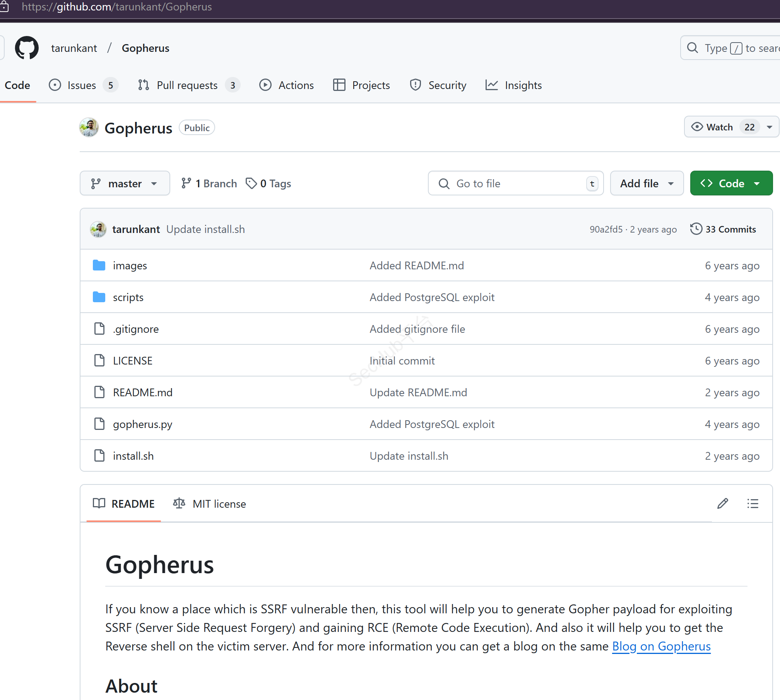Open the green Code dropdown button
The image size is (780, 700).
pos(731,183)
